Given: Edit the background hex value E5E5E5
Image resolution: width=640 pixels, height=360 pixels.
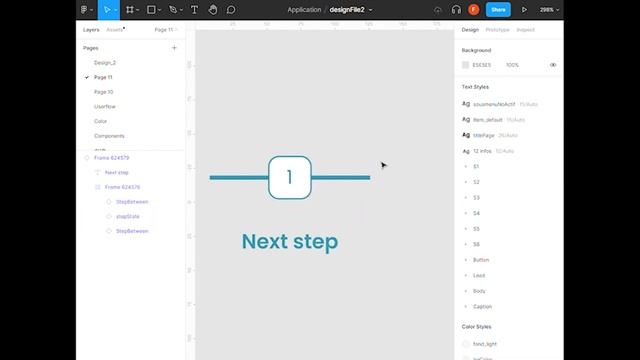Looking at the screenshot, I should click(x=482, y=65).
